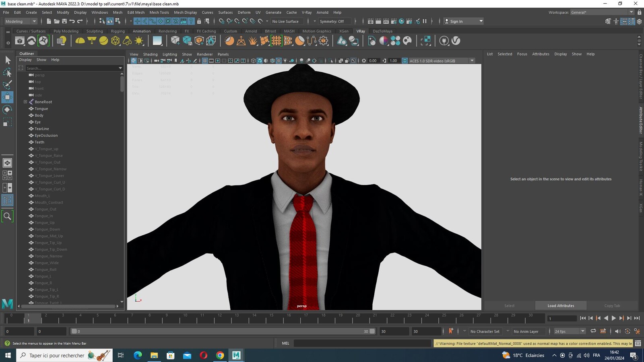This screenshot has width=644, height=362.
Task: Save the scene with toolbar save icon
Action: click(x=64, y=21)
